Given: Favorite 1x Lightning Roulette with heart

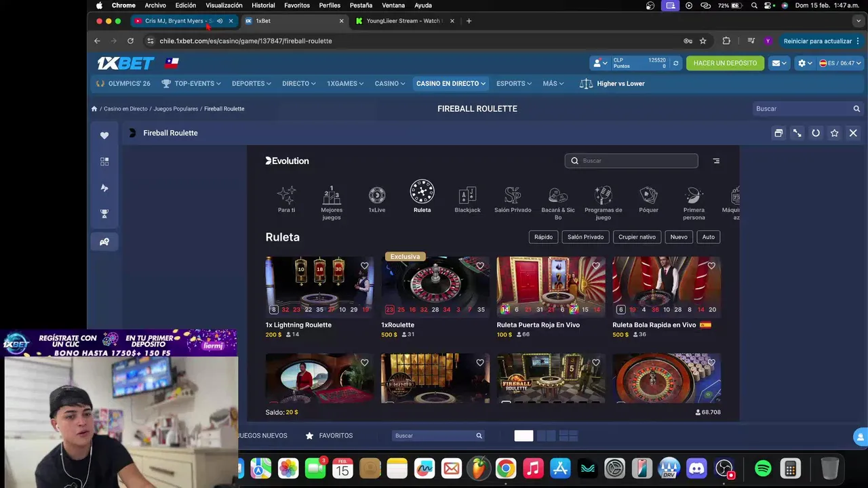Looking at the screenshot, I should [364, 266].
